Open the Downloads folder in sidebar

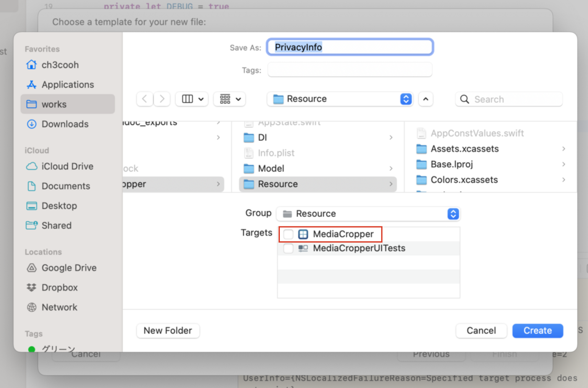tap(65, 124)
